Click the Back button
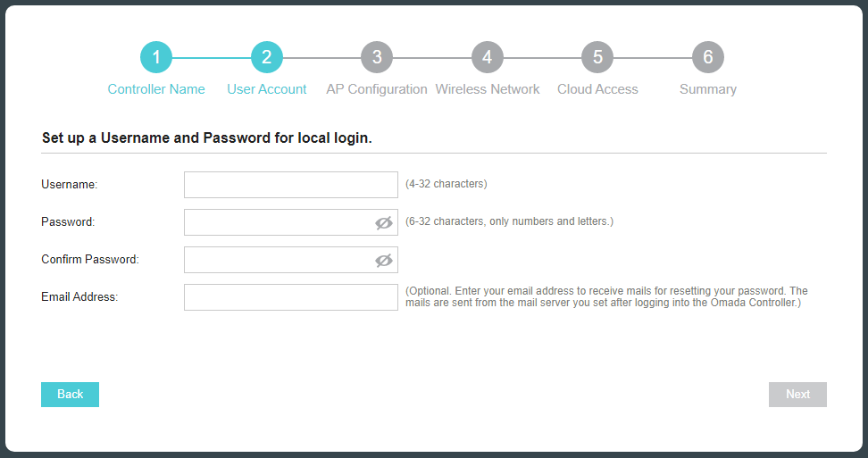Viewport: 868px width, 458px height. point(70,395)
